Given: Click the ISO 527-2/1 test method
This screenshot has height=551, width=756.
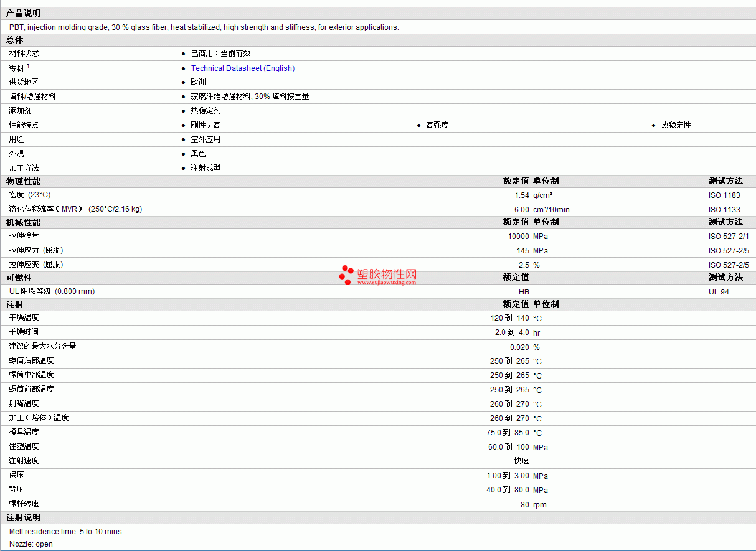Looking at the screenshot, I should [729, 237].
